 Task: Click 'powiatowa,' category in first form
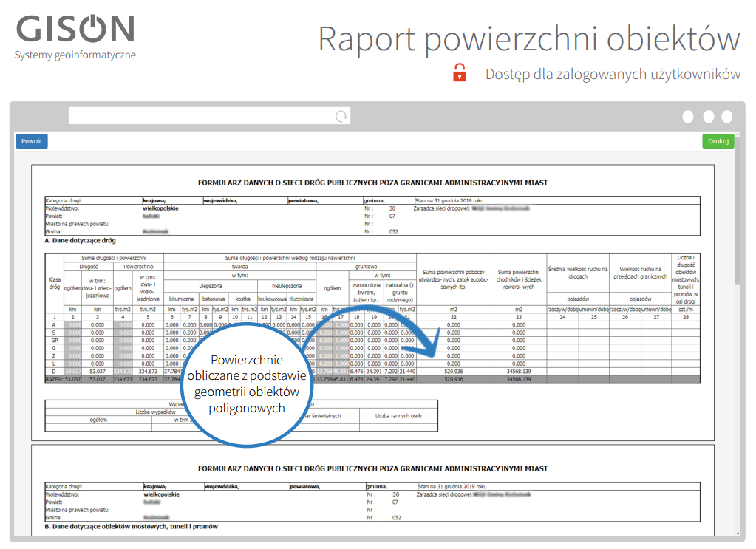303,200
